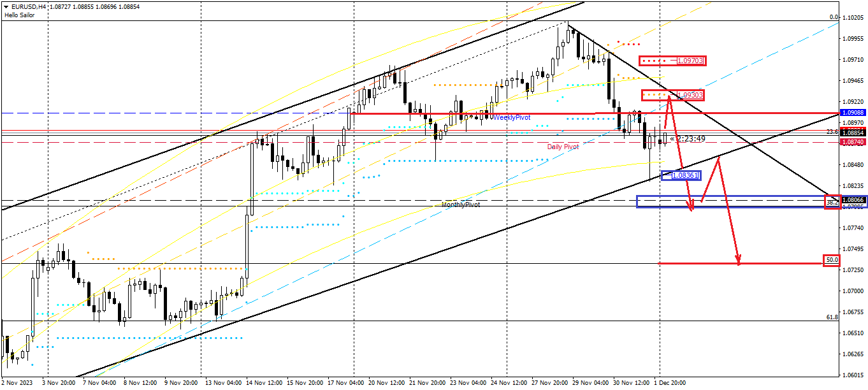The height and width of the screenshot is (390, 868).
Task: Click the "24 Nov 12:00" time axis label
Action: click(509, 384)
